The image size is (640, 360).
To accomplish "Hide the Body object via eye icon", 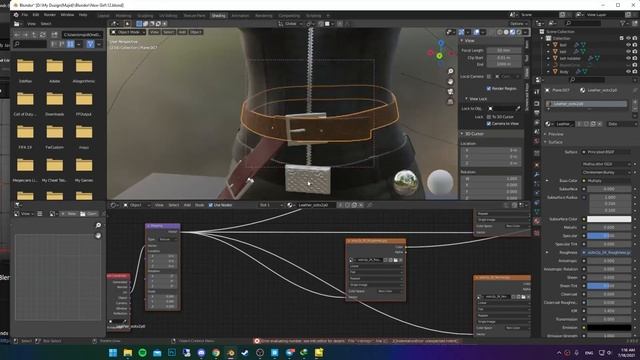I will coord(629,71).
